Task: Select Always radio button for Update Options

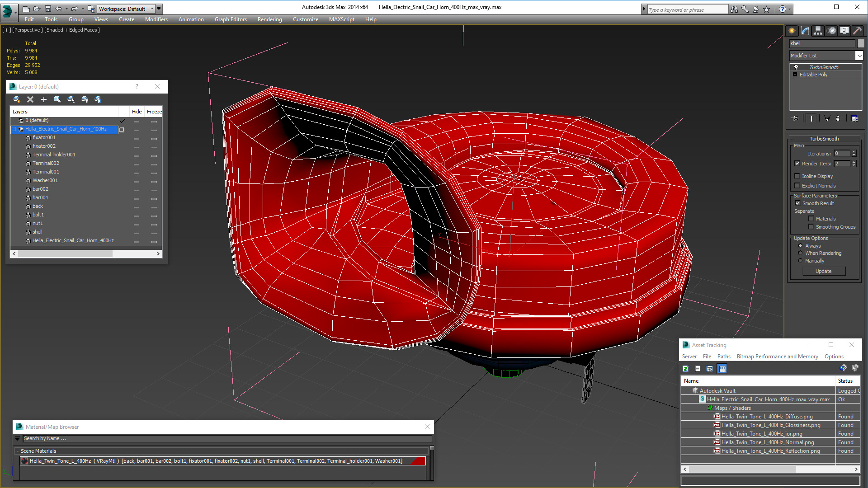Action: click(x=800, y=245)
